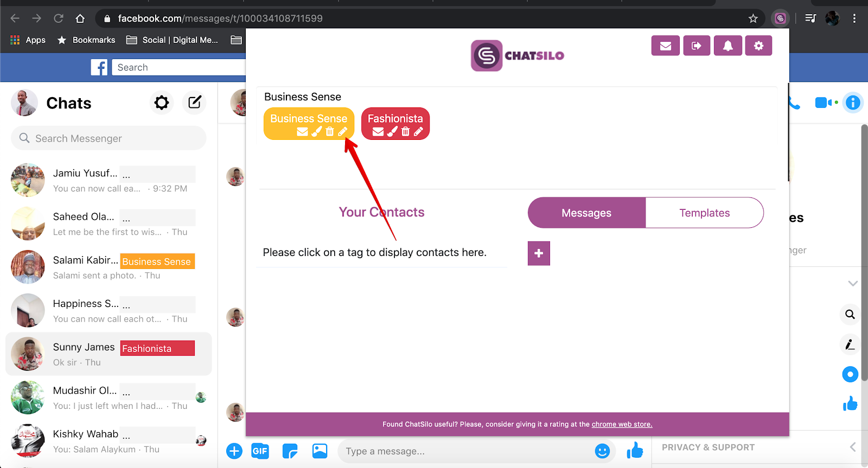Click Facebook logo in header
The image size is (868, 468).
(99, 67)
